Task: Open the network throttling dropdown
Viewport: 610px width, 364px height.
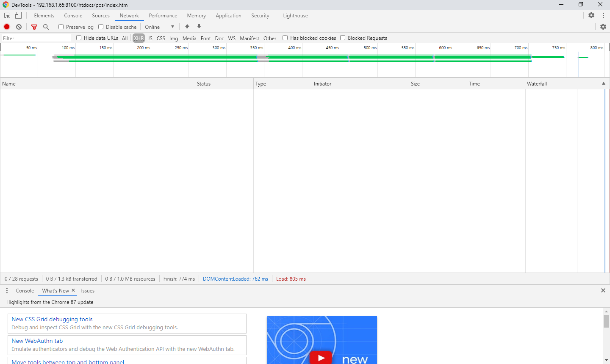Action: point(160,26)
